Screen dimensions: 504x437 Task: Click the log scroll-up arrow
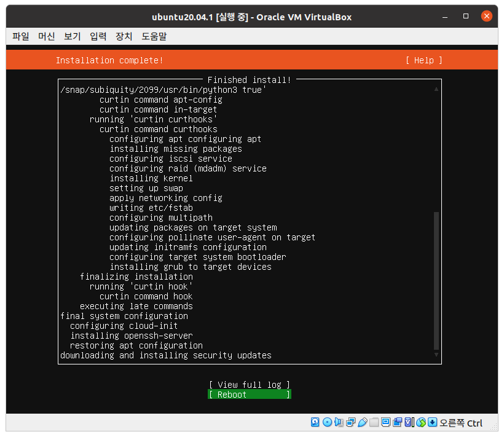436,89
